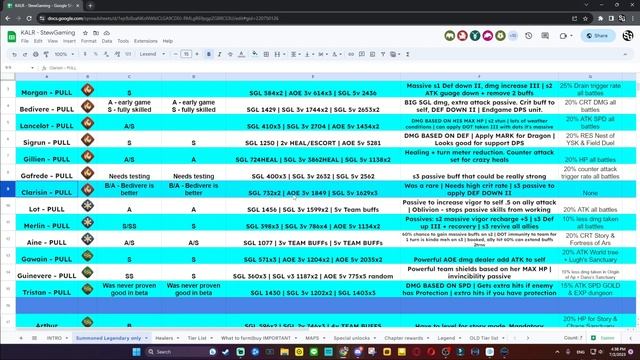Screen dimensions: 640x360
Task: Decrease decimal places
Action: pyautogui.click(x=106, y=54)
